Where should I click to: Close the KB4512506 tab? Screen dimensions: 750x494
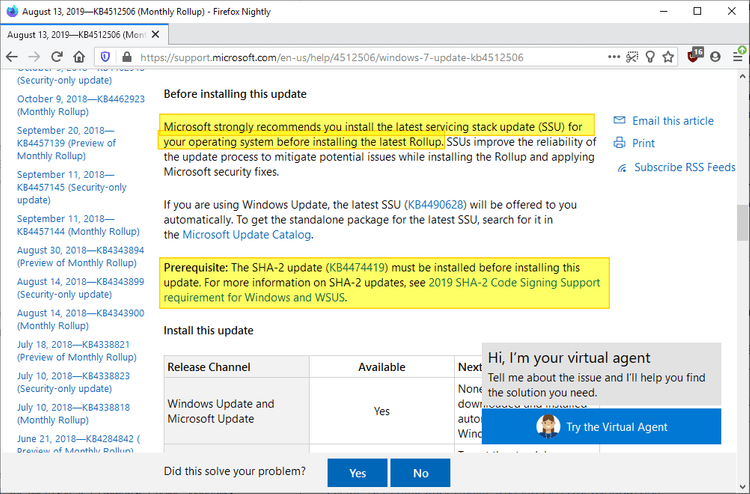coord(155,34)
